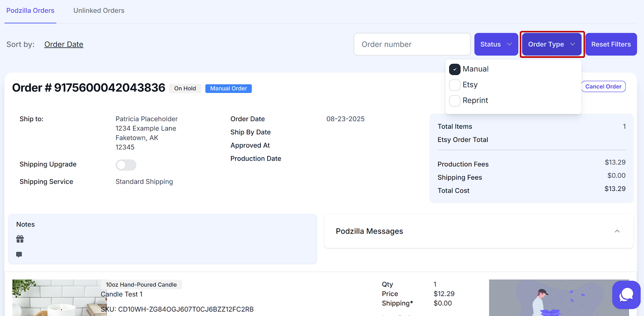The width and height of the screenshot is (644, 316).
Task: Uncheck the Manual order type checkbox
Action: [455, 70]
